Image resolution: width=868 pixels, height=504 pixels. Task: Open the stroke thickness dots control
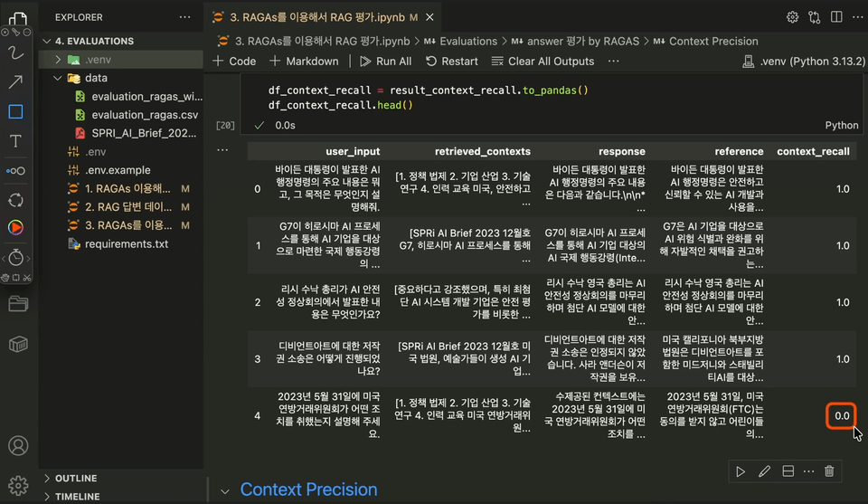tap(15, 171)
